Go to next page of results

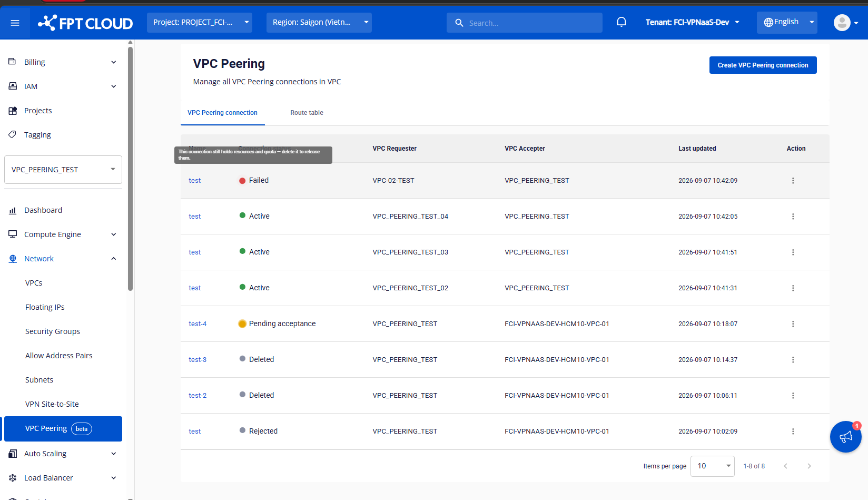(x=809, y=466)
